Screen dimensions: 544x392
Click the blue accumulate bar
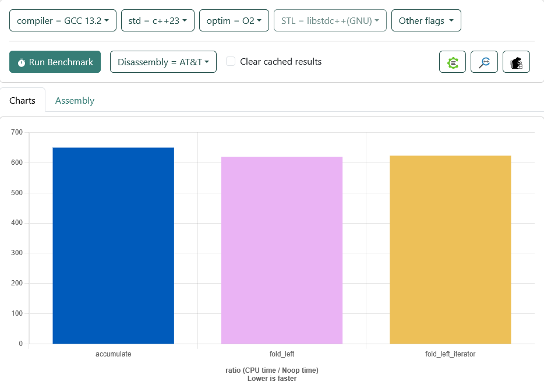click(x=113, y=245)
